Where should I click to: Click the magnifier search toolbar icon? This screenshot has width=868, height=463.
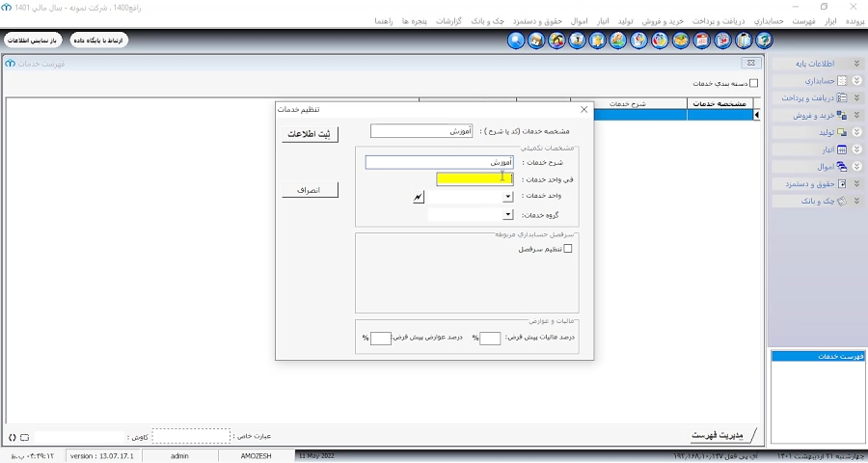pos(516,41)
